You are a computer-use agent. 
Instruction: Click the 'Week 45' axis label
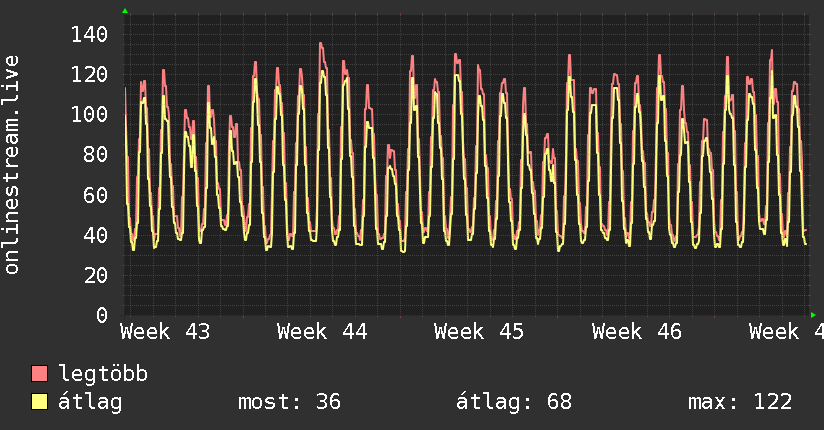[x=479, y=332]
